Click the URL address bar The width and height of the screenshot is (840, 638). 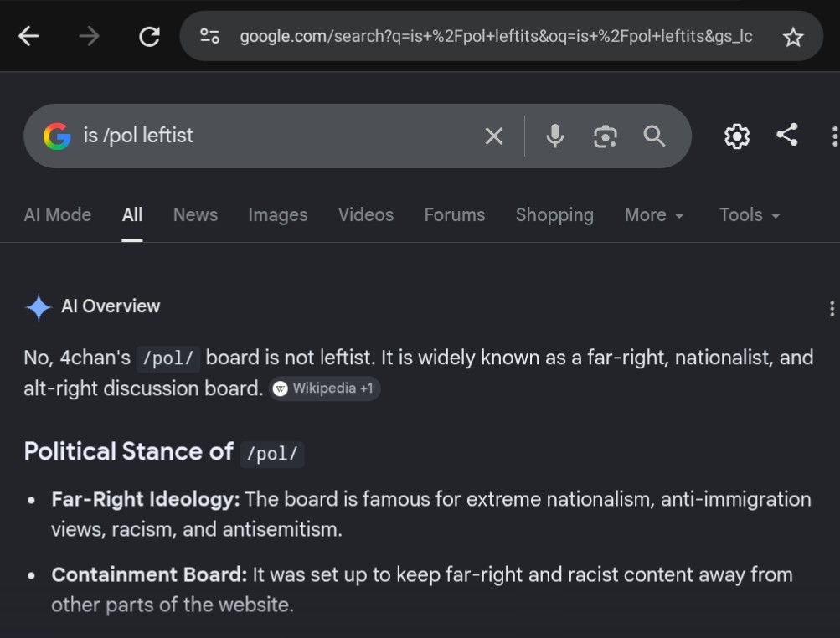pos(496,37)
